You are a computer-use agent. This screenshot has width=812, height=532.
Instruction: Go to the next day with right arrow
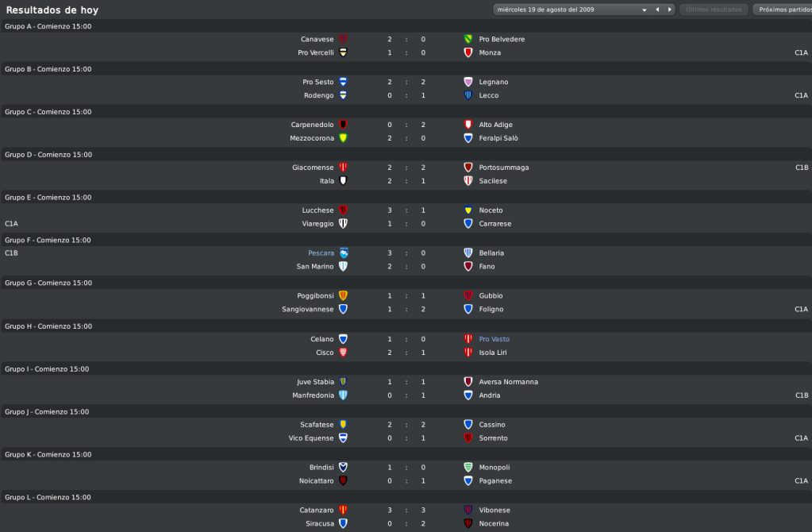[670, 10]
